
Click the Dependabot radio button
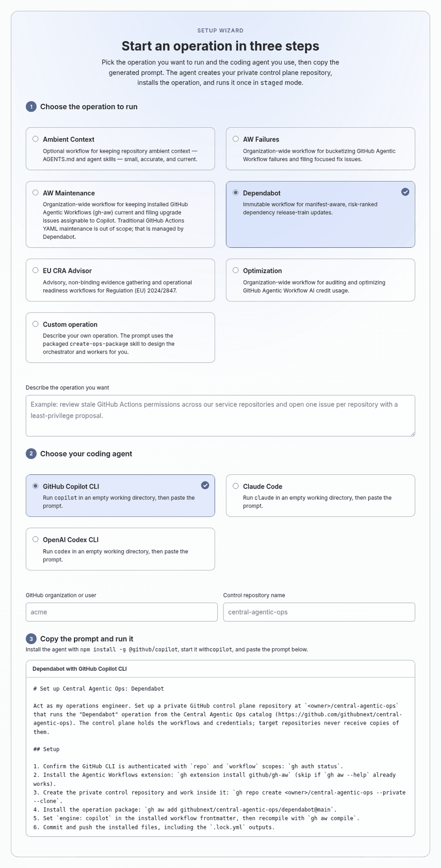pos(236,193)
